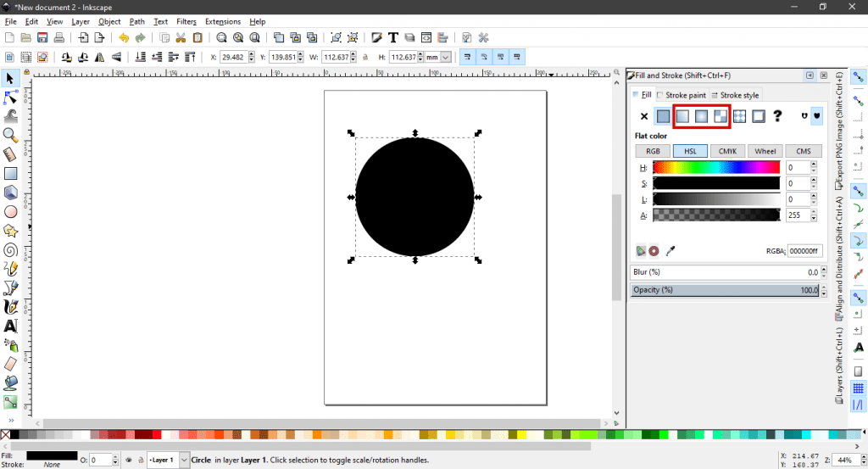Open the Filters menu
Image resolution: width=868 pixels, height=469 pixels.
[186, 21]
